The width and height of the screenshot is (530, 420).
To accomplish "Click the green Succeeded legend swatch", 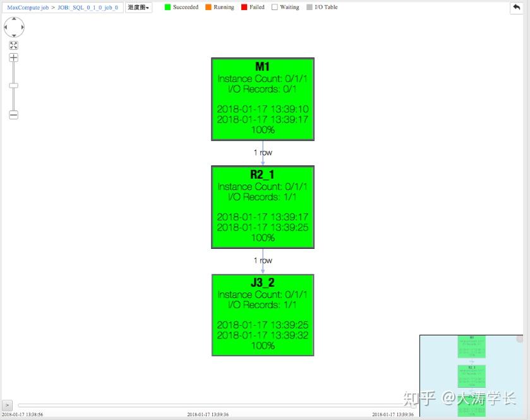I will tap(167, 7).
